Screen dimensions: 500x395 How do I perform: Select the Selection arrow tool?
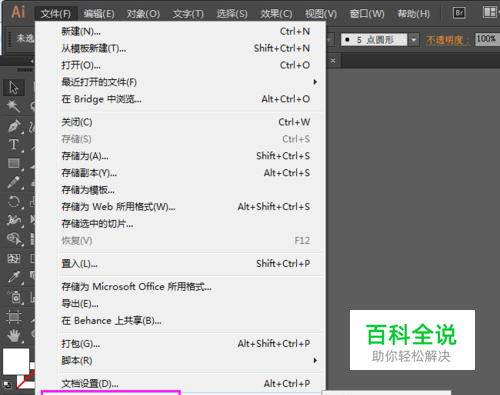(14, 88)
